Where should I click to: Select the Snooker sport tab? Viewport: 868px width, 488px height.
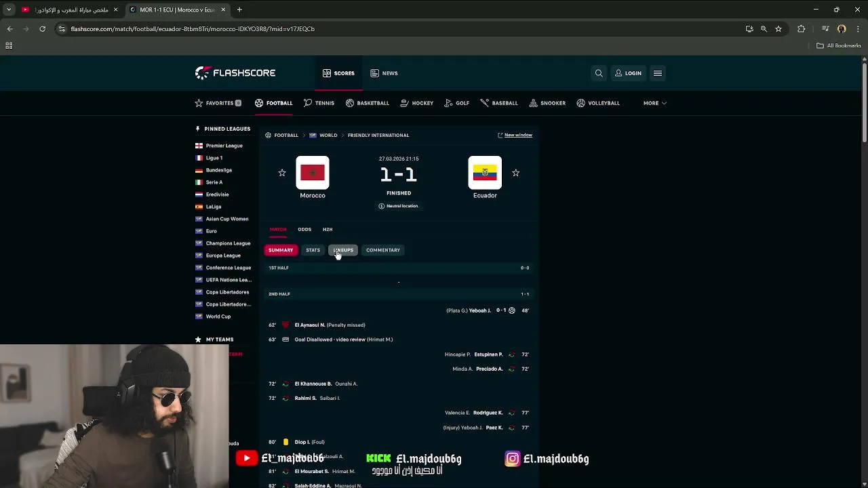pos(547,103)
